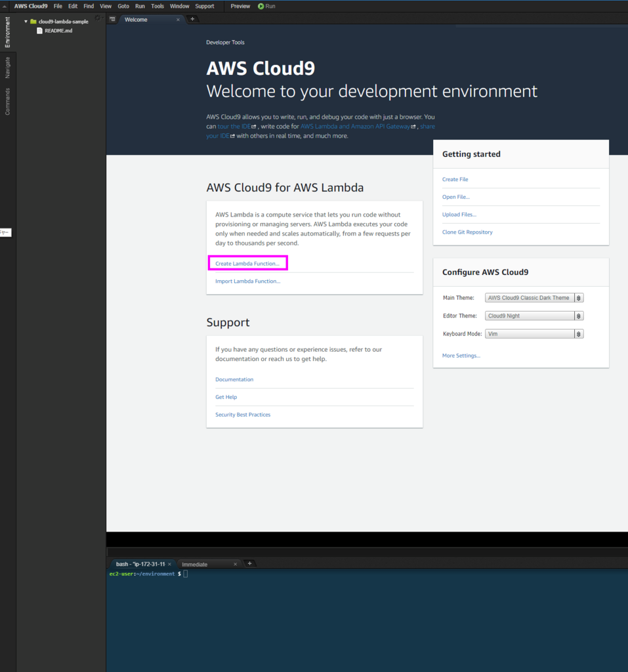
Task: Open the Window menu
Action: click(179, 7)
